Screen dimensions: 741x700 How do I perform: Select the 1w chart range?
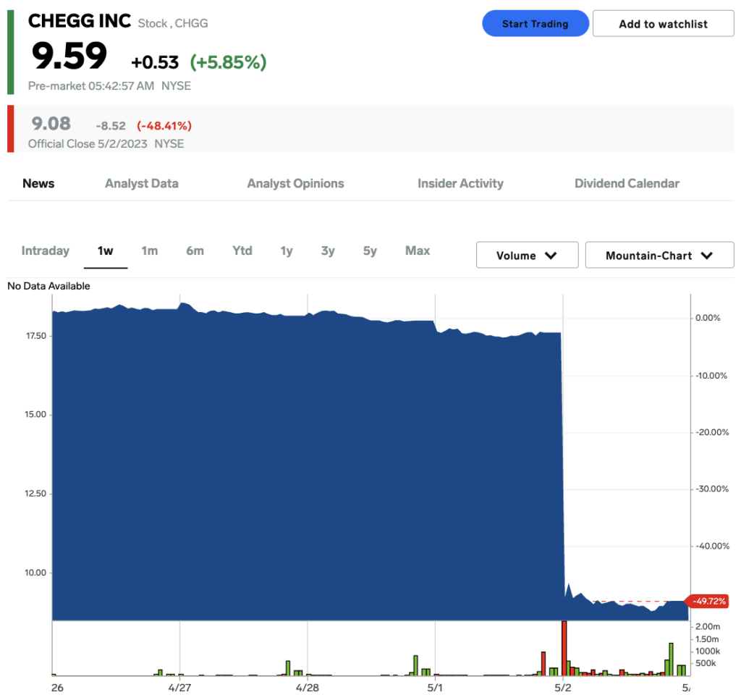pyautogui.click(x=106, y=251)
